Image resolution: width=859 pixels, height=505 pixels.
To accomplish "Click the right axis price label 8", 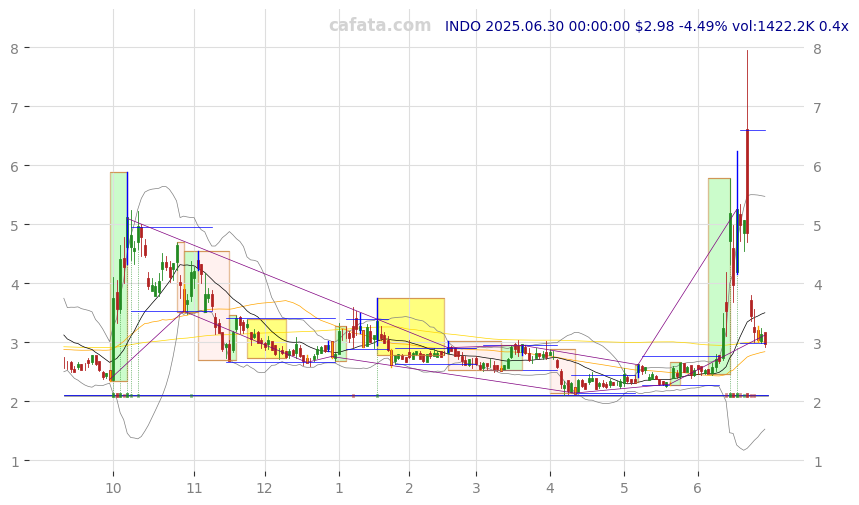I will [817, 49].
